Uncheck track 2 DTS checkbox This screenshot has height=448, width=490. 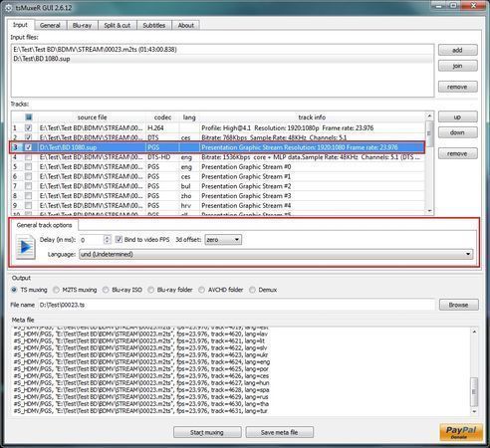29,137
